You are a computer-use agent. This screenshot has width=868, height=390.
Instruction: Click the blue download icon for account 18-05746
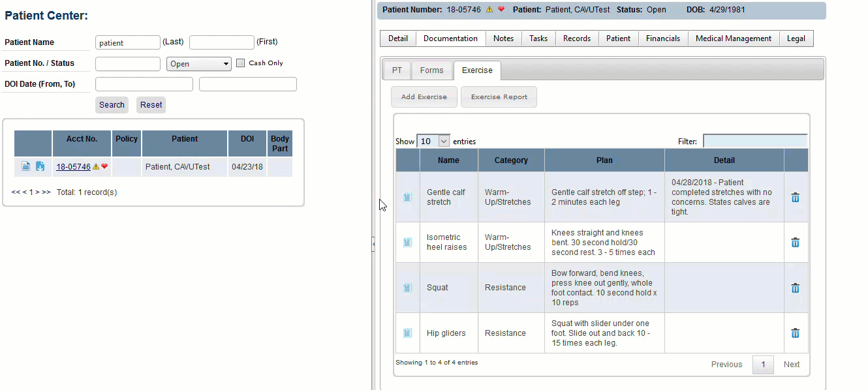tap(40, 166)
